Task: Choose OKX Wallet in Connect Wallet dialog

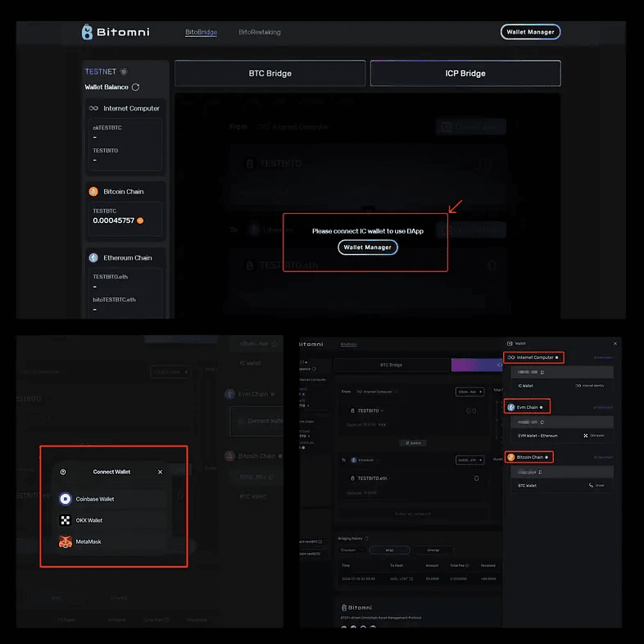Action: (x=111, y=520)
